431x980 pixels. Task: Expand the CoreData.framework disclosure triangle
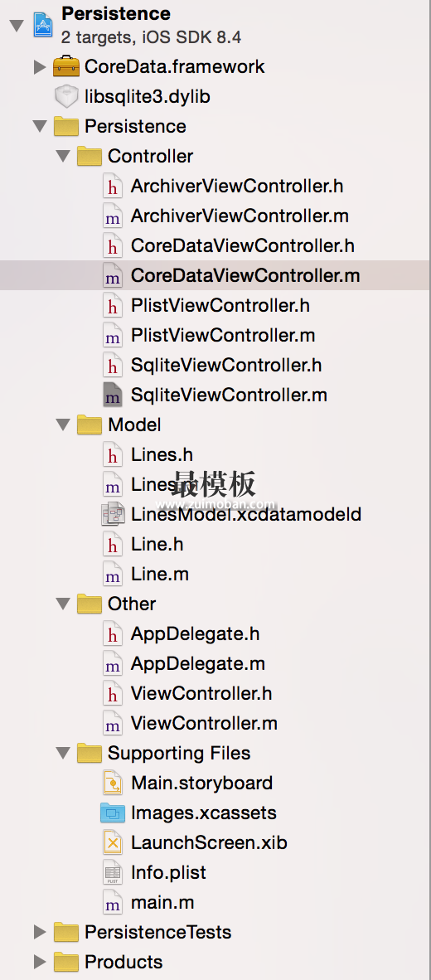point(40,66)
